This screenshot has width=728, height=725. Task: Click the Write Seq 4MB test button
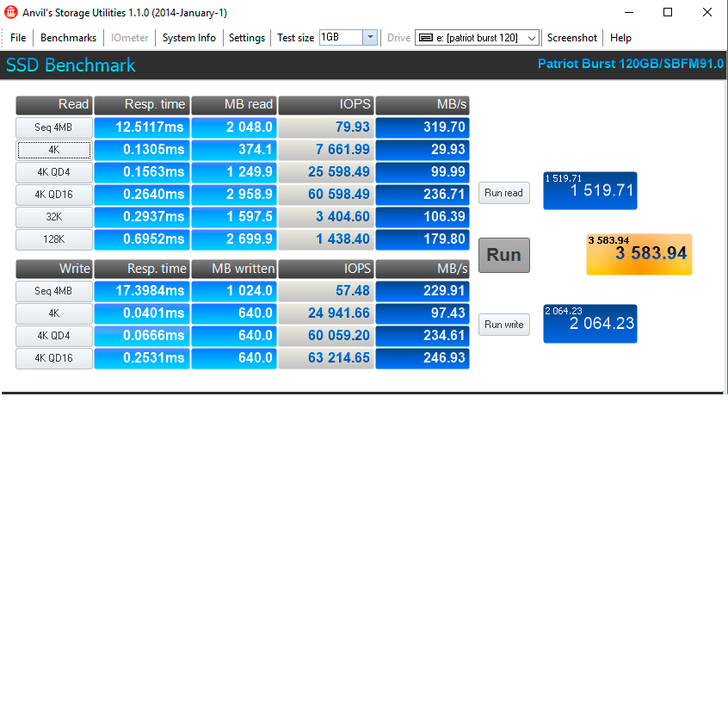point(54,291)
